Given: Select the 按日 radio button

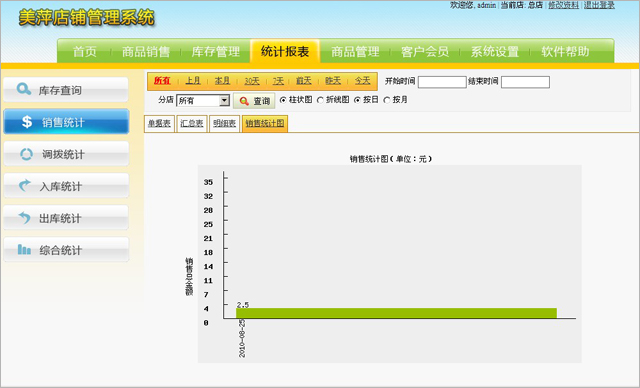Looking at the screenshot, I should (357, 100).
